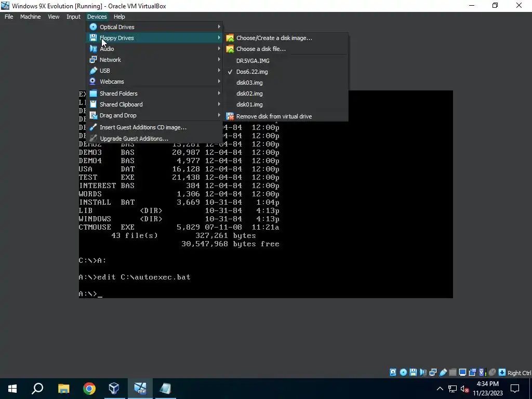
Task: Click the floppy drive status bar icon
Action: pyautogui.click(x=413, y=373)
